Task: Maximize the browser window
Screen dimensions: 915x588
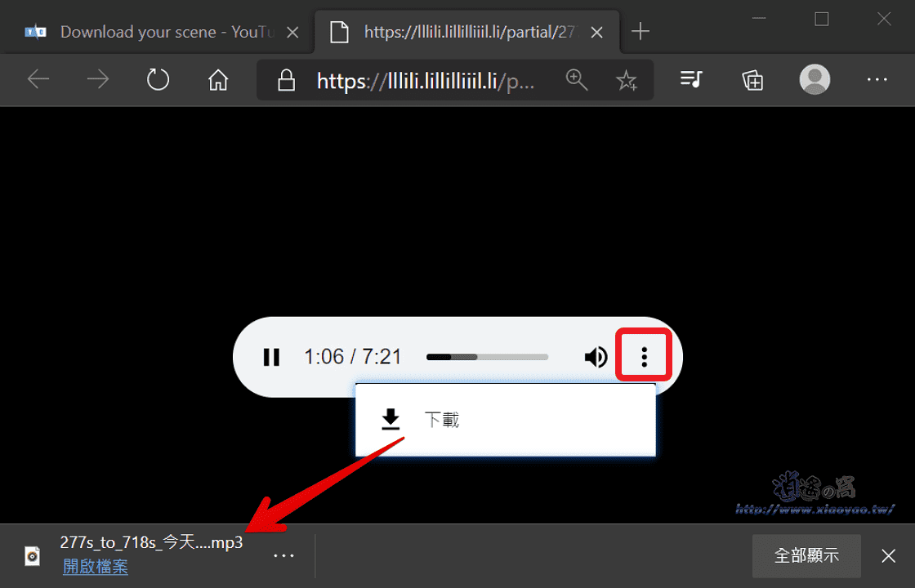Action: point(822,20)
